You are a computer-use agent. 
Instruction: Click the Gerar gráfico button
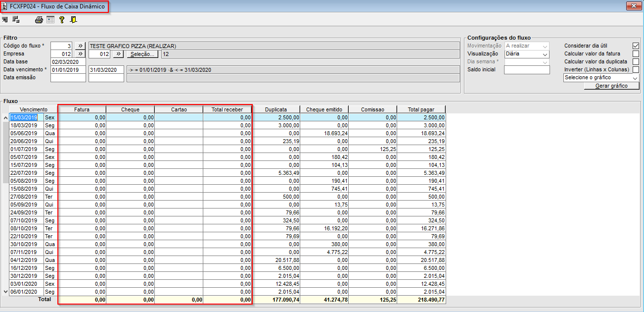[611, 86]
